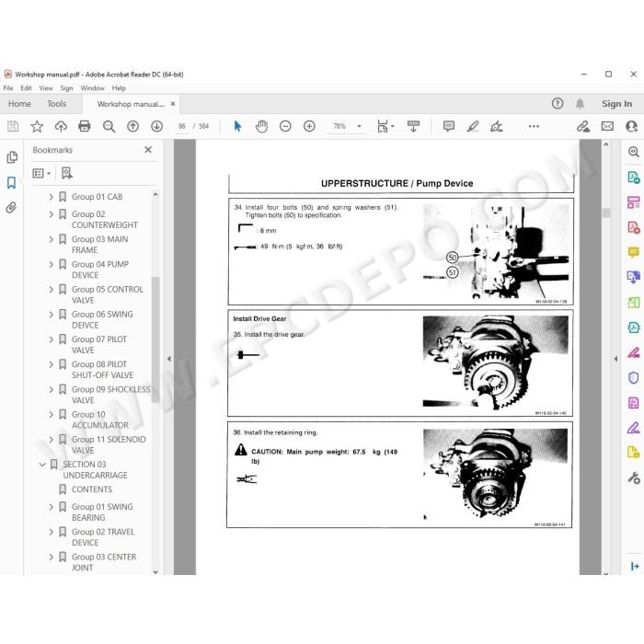Expand Group 05 CONTROL VALVE bookmark
644x644 pixels.
coord(51,290)
